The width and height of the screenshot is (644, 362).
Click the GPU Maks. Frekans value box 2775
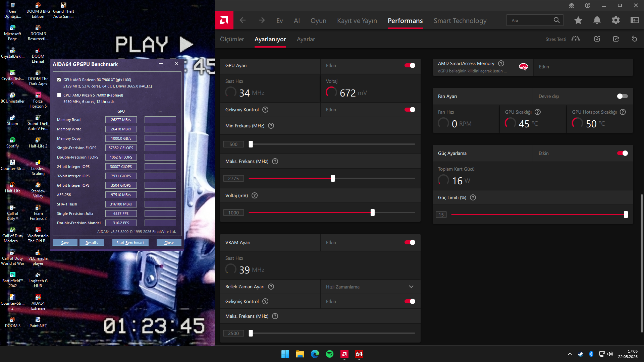[x=233, y=179]
